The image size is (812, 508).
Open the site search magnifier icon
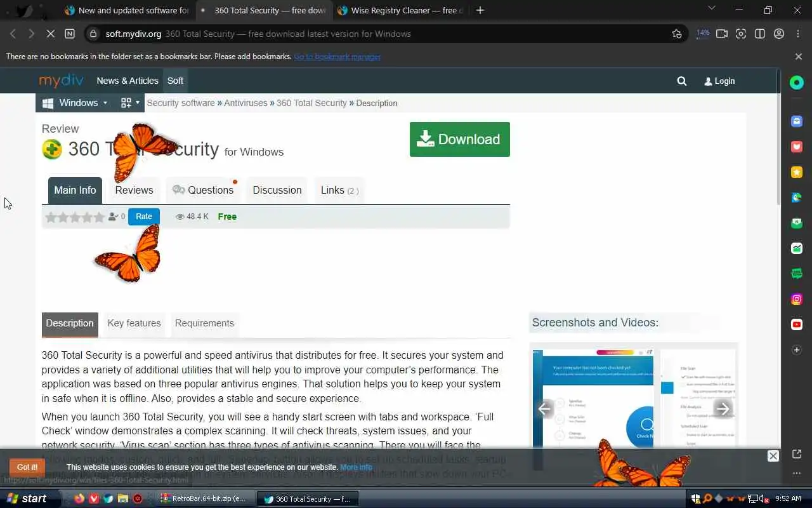tap(682, 81)
